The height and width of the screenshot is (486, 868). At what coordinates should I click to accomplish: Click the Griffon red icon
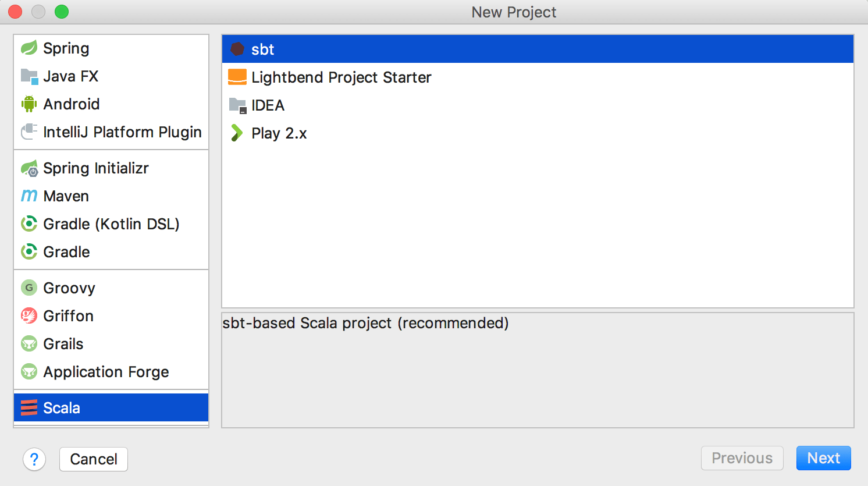(x=29, y=315)
